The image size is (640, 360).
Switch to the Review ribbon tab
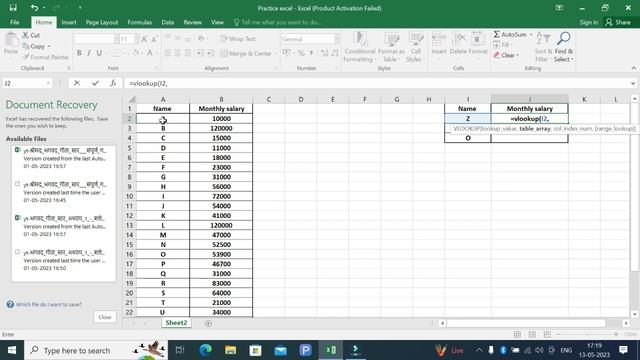[x=192, y=22]
